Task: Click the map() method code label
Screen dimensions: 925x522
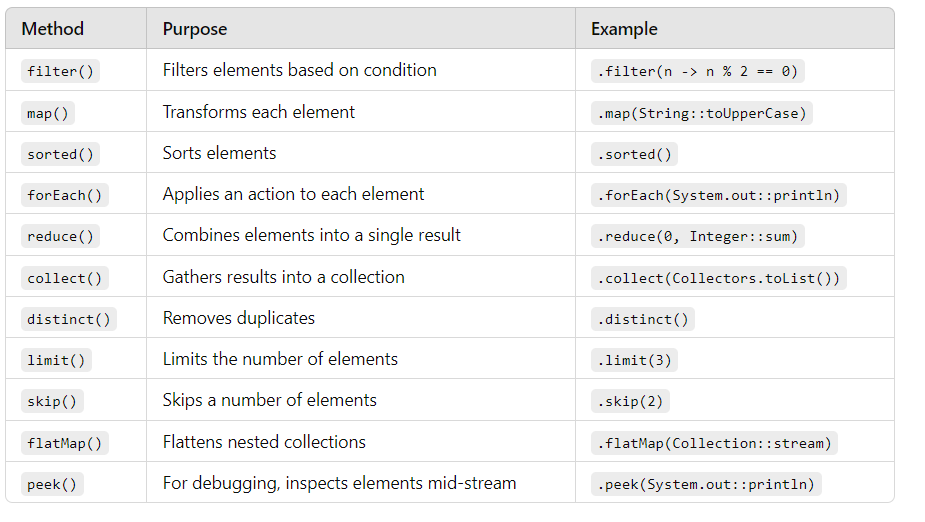Action: click(48, 113)
